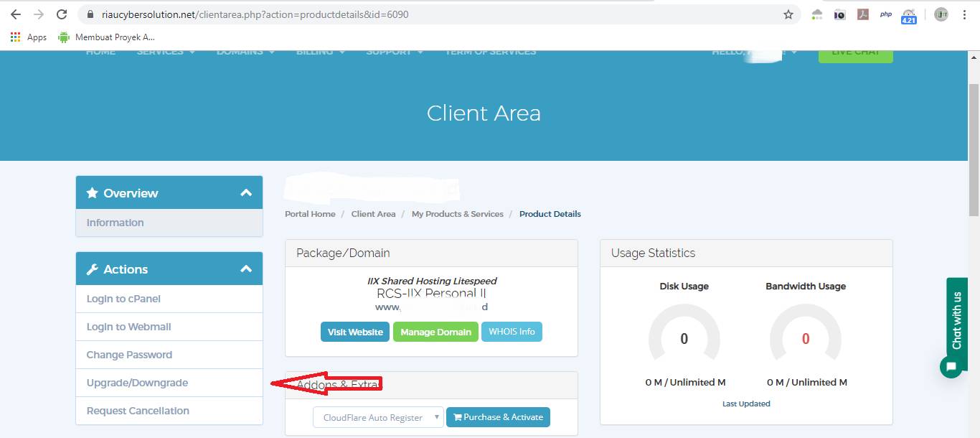Image resolution: width=980 pixels, height=438 pixels.
Task: Click the WHOIS Info button
Action: 512,332
